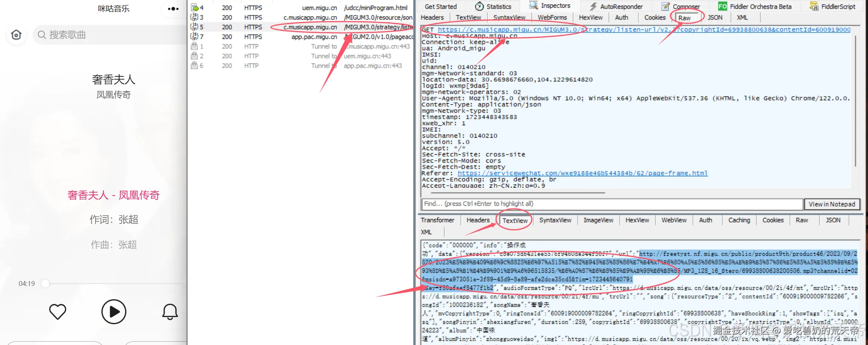Open the Get Started tab

tap(440, 6)
